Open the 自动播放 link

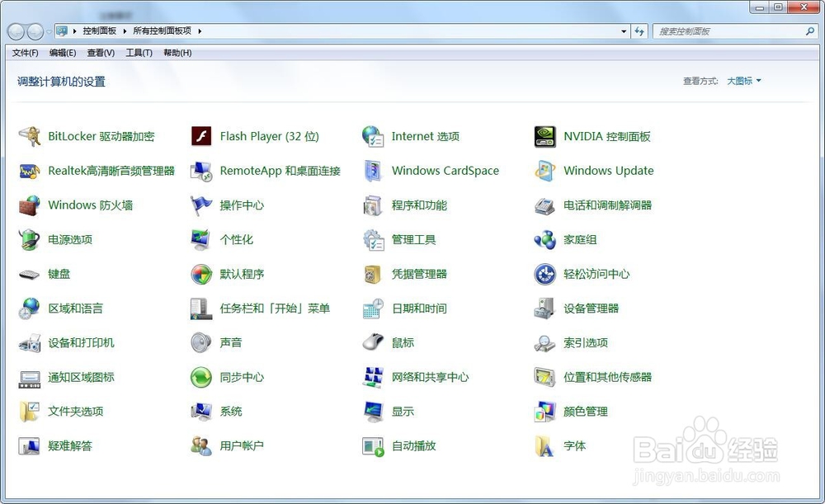coord(414,446)
